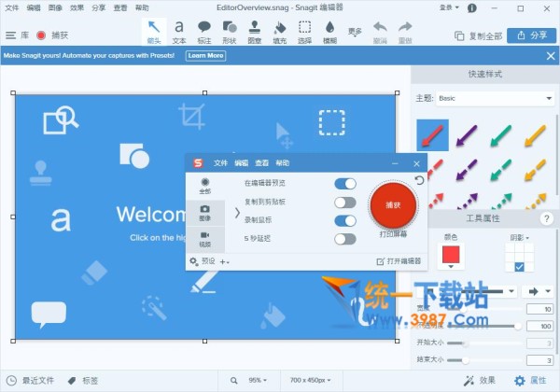The width and height of the screenshot is (560, 392).
Task: Open the View menu (查看) in capture window
Action: (261, 163)
